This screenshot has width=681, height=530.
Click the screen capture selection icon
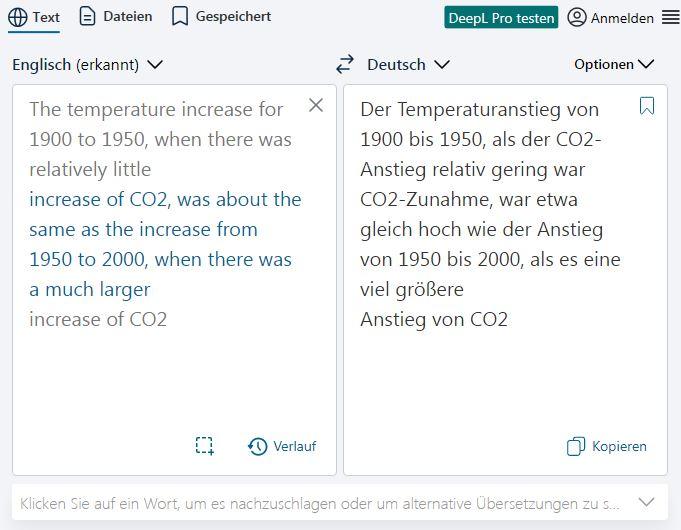click(205, 446)
